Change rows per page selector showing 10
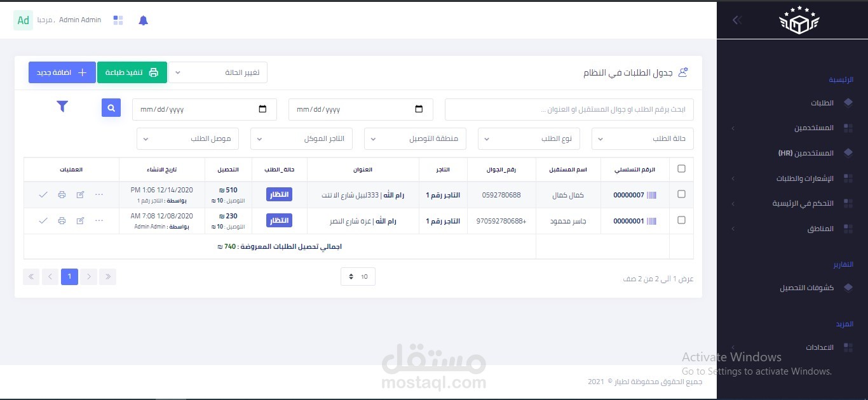Screen dimensions: 868x400 coord(358,276)
